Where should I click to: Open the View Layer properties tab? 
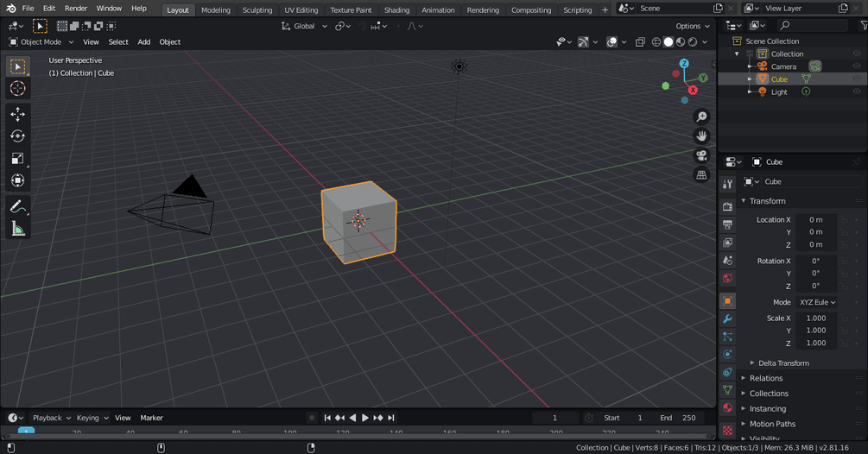click(x=727, y=243)
